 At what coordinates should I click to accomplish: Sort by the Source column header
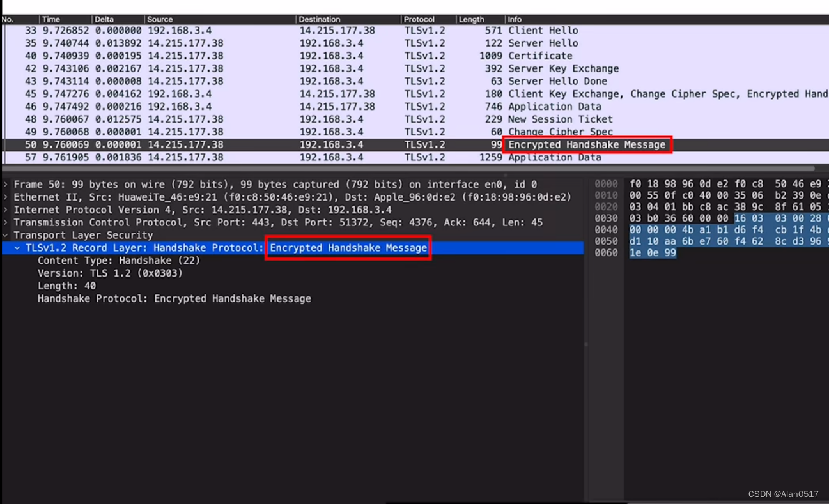220,19
